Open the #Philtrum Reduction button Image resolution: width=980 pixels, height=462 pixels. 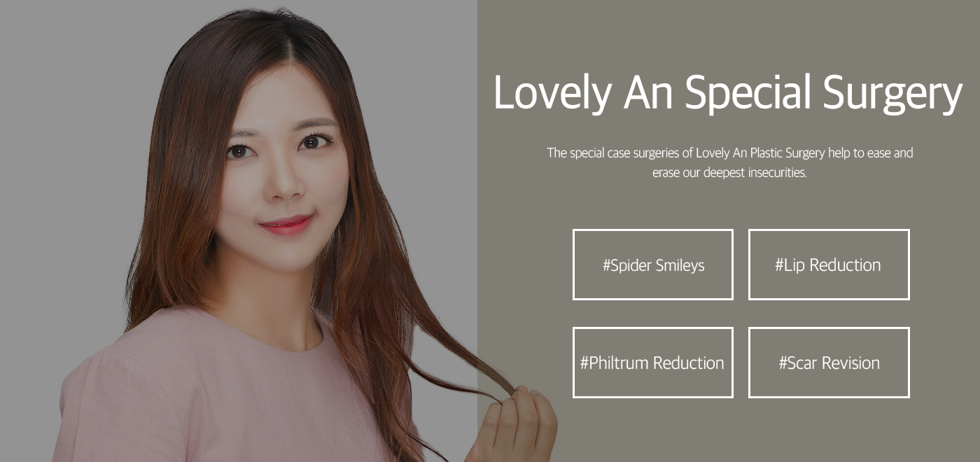coord(653,363)
